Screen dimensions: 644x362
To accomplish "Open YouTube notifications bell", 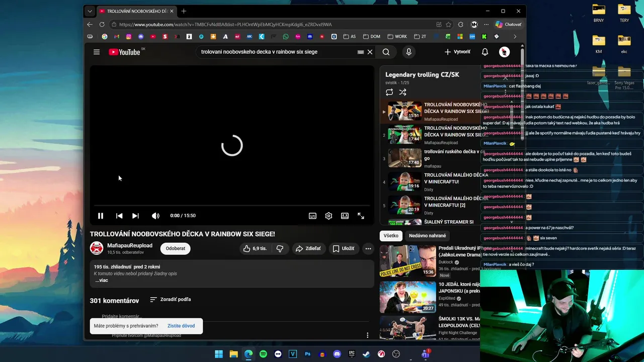I will (485, 52).
